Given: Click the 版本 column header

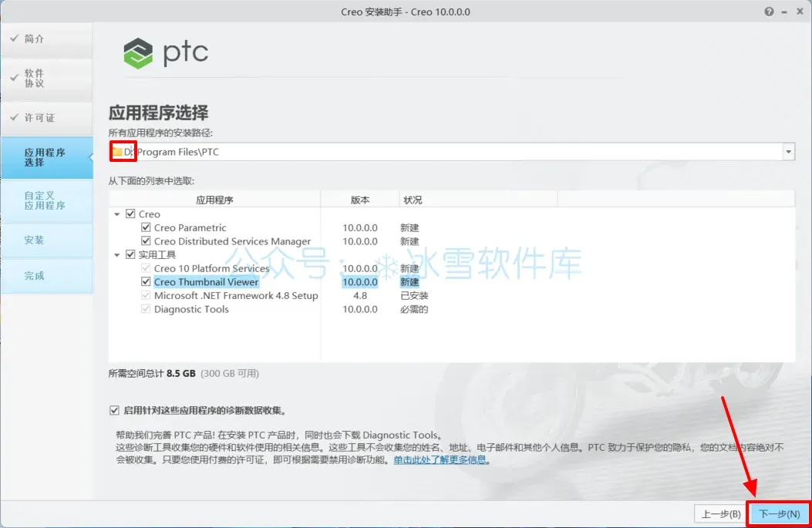Looking at the screenshot, I should (x=360, y=200).
